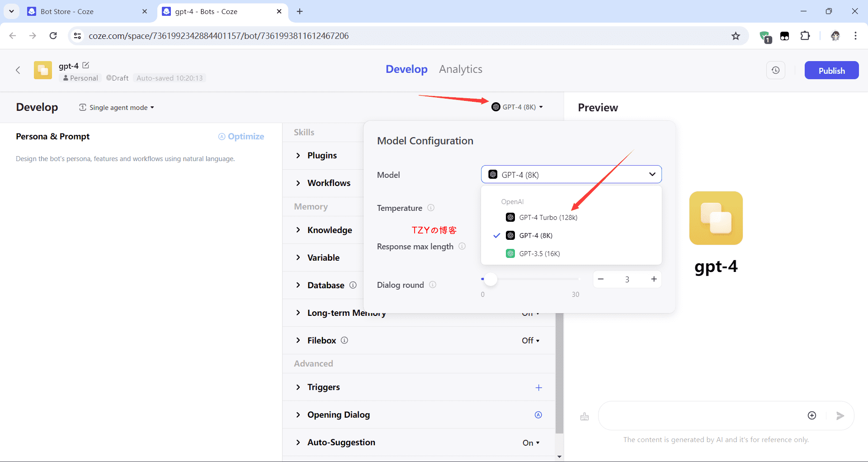Go back using the left chevron arrow
Image resolution: width=868 pixels, height=462 pixels.
pyautogui.click(x=18, y=70)
